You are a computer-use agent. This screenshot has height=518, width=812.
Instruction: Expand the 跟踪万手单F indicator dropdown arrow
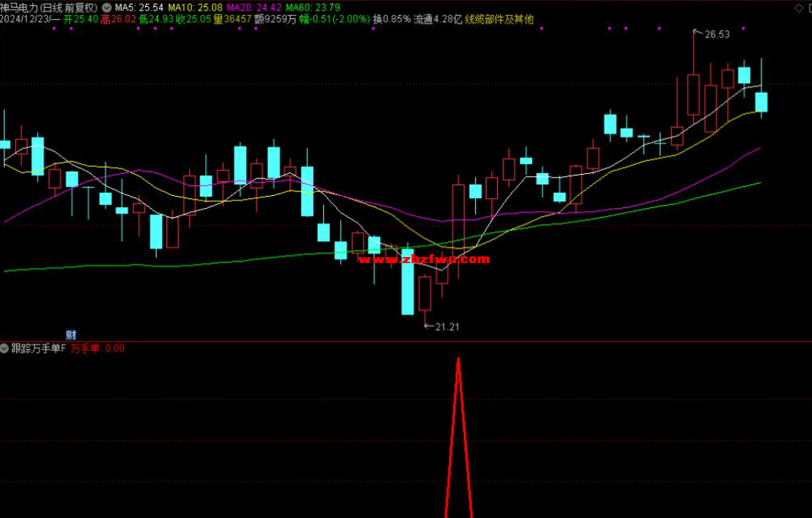(4, 349)
